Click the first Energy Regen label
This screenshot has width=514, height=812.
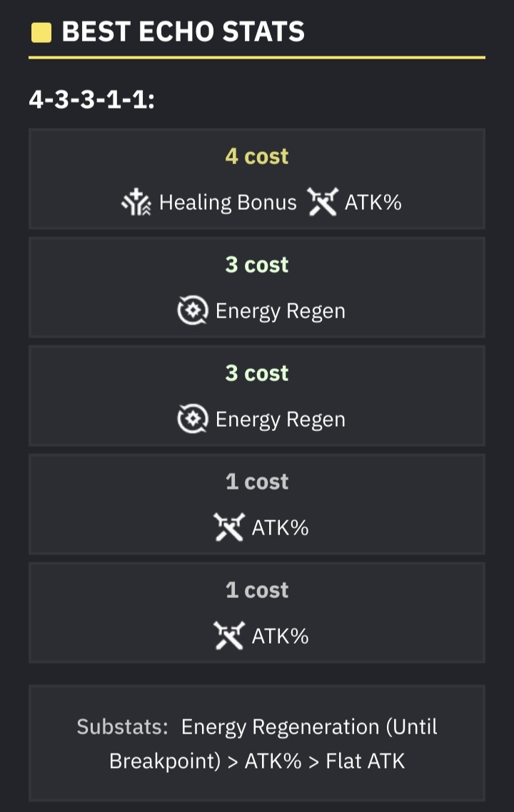click(x=281, y=311)
